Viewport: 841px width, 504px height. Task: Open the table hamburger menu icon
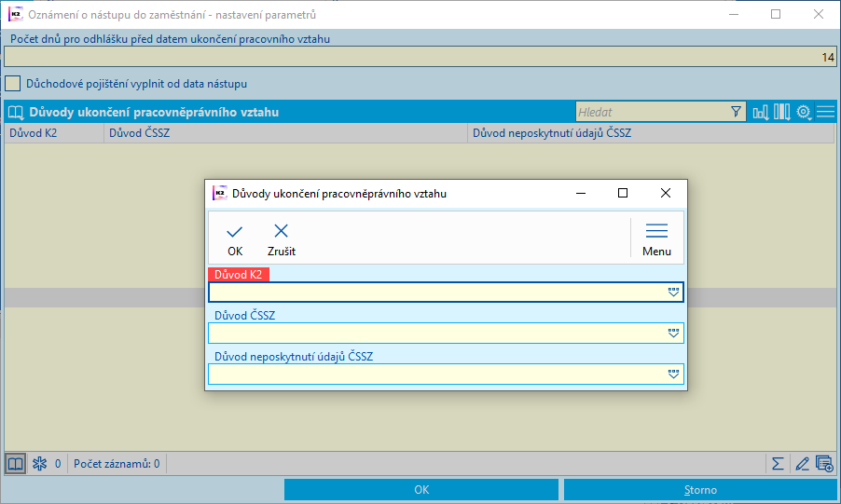(x=825, y=112)
